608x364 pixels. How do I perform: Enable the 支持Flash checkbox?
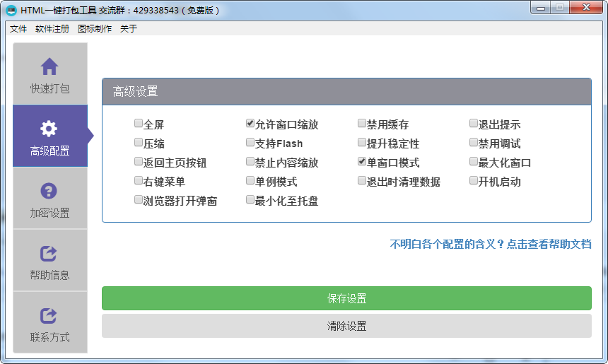(250, 142)
